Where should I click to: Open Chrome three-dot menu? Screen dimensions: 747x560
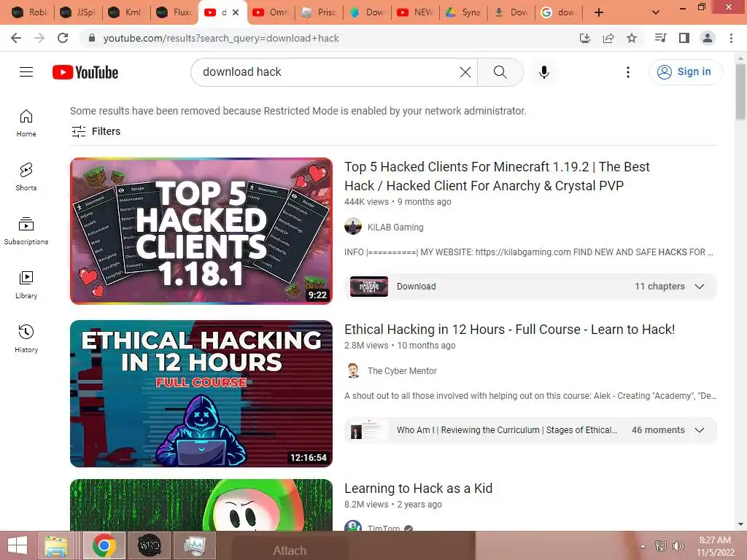[731, 38]
